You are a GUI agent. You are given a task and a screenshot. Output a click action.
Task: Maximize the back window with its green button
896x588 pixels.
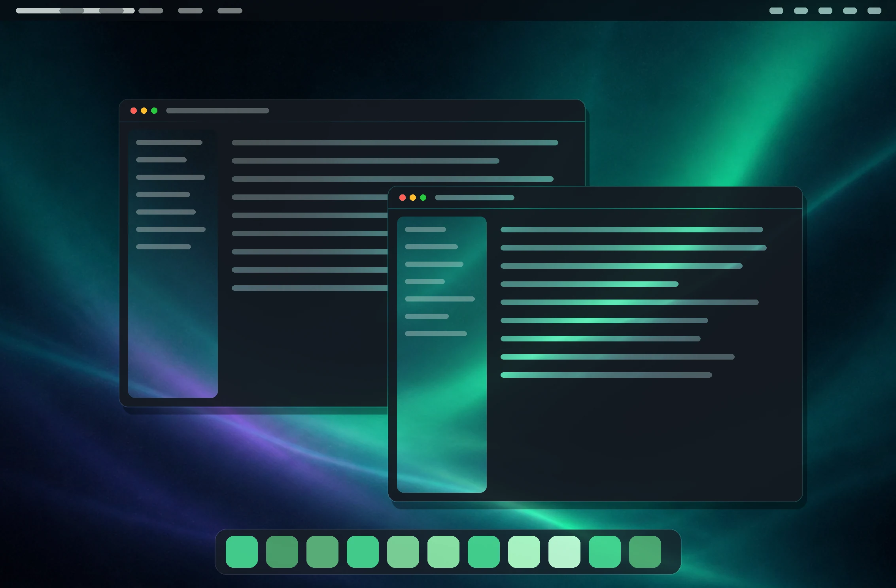pyautogui.click(x=154, y=111)
